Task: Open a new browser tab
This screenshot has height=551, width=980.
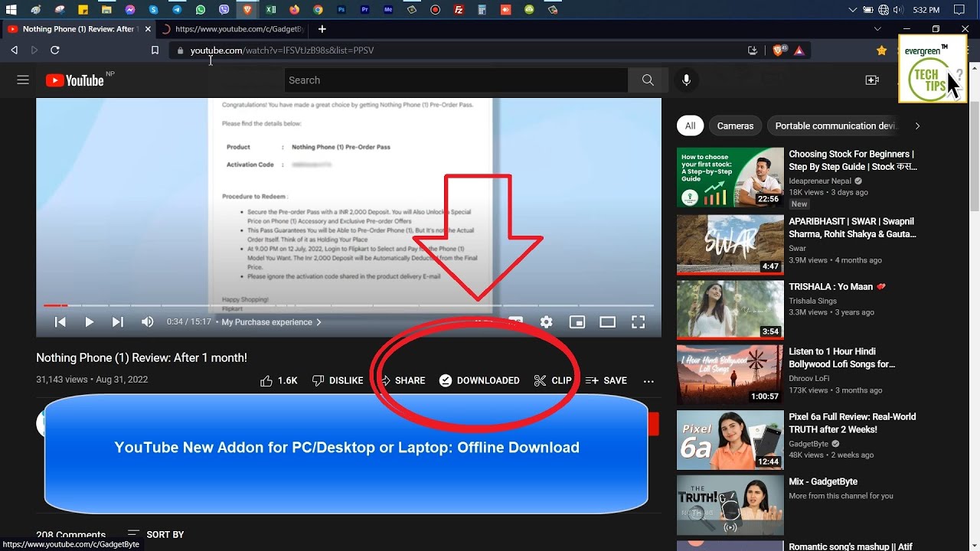Action: pyautogui.click(x=322, y=29)
